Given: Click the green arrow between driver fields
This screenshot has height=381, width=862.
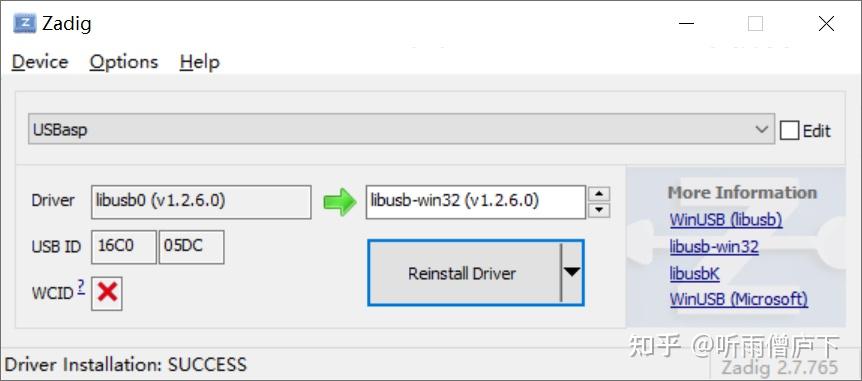Looking at the screenshot, I should coord(340,202).
